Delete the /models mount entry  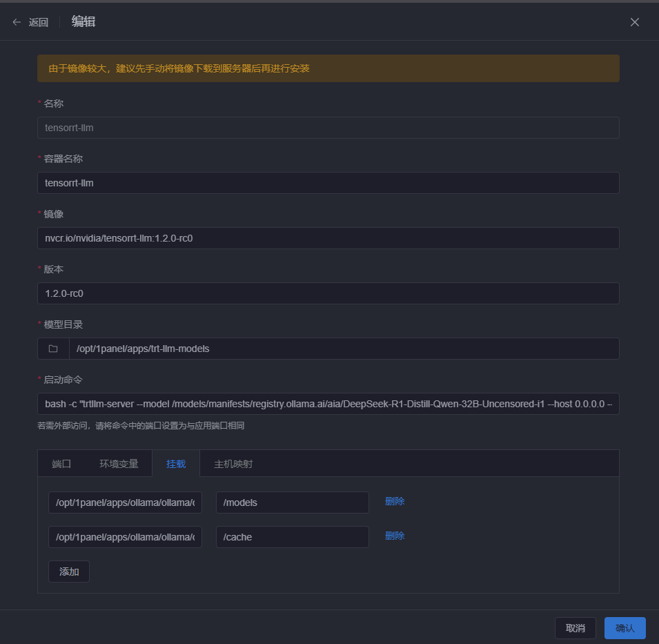(x=395, y=502)
